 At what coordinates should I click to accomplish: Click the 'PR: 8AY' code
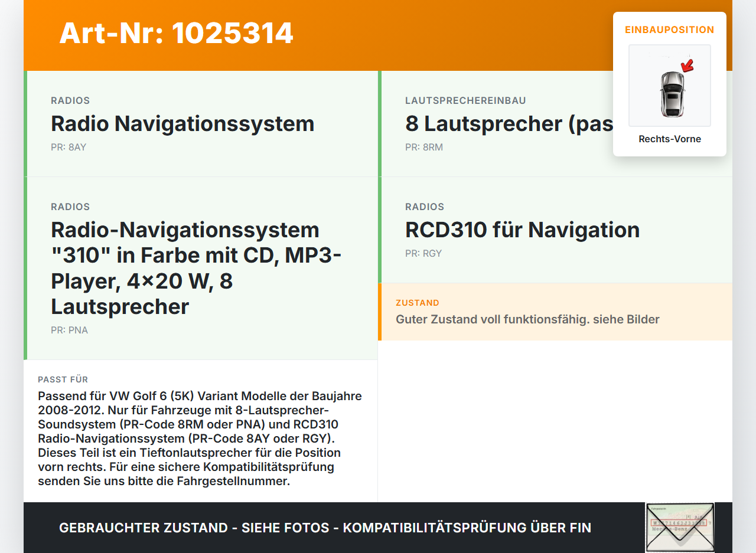[69, 147]
